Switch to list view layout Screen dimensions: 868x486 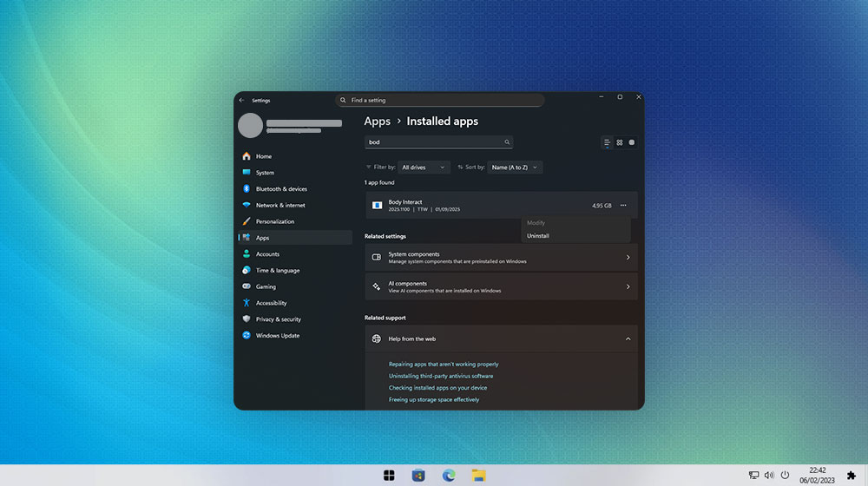[607, 142]
